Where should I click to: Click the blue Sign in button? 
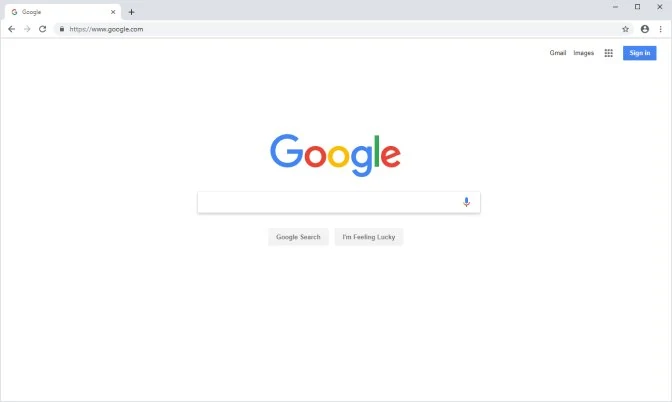pos(639,53)
